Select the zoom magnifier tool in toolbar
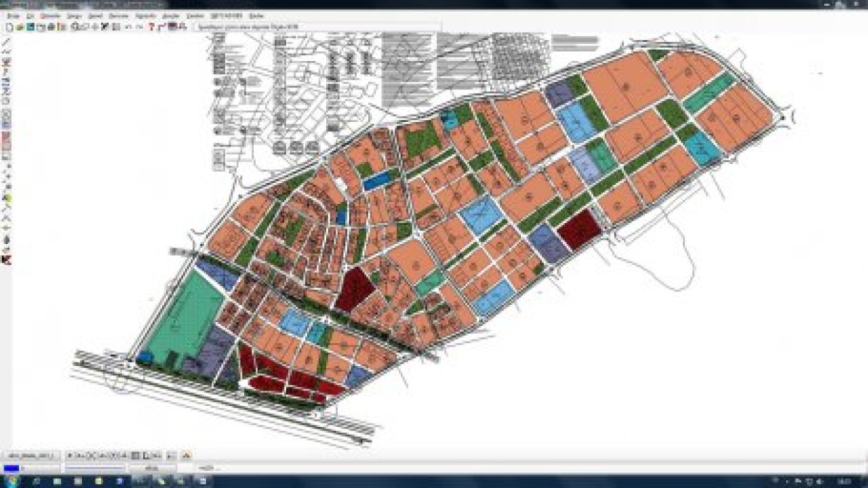Screen dimensions: 868x488 point(75,27)
